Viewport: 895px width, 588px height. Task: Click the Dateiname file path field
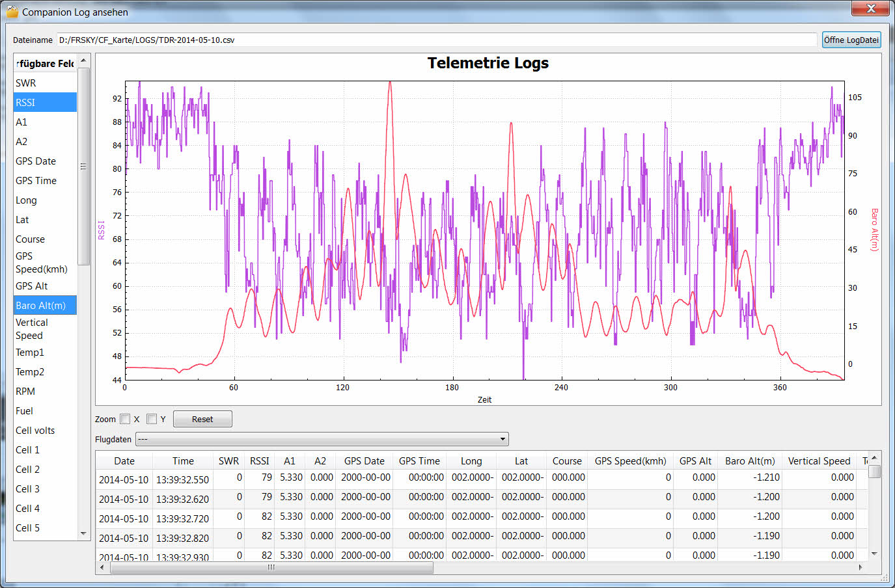[436, 40]
